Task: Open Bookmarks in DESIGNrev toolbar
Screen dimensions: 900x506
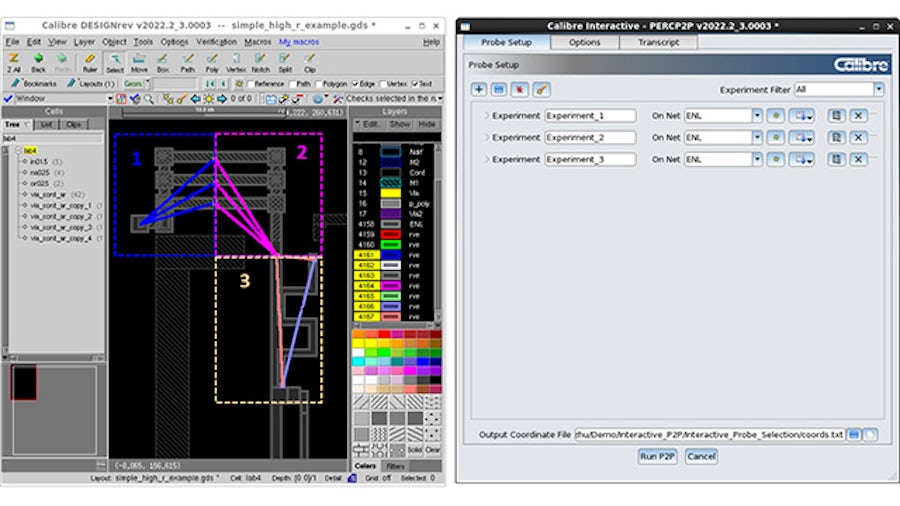Action: point(33,84)
